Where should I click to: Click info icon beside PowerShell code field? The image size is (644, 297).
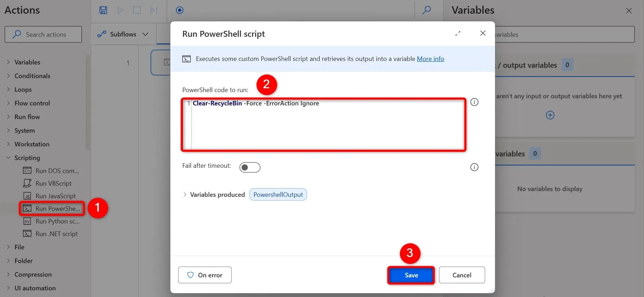[474, 102]
